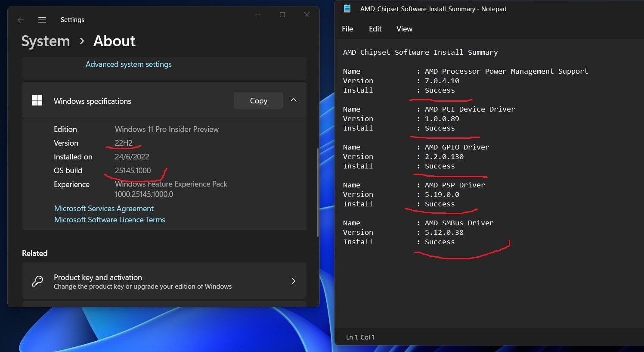644x352 pixels.
Task: Click the AMD PSP Driver line
Action: pos(455,185)
